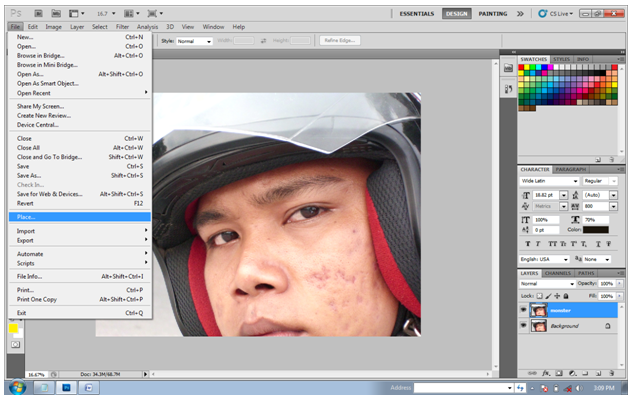The height and width of the screenshot is (403, 634).
Task: Switch to the Paragraph tab
Action: click(571, 169)
